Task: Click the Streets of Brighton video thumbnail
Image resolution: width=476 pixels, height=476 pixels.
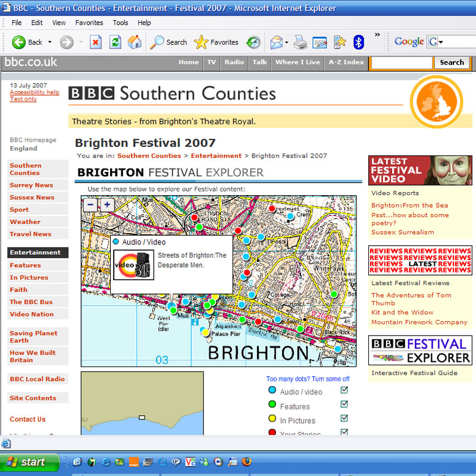Action: (134, 264)
